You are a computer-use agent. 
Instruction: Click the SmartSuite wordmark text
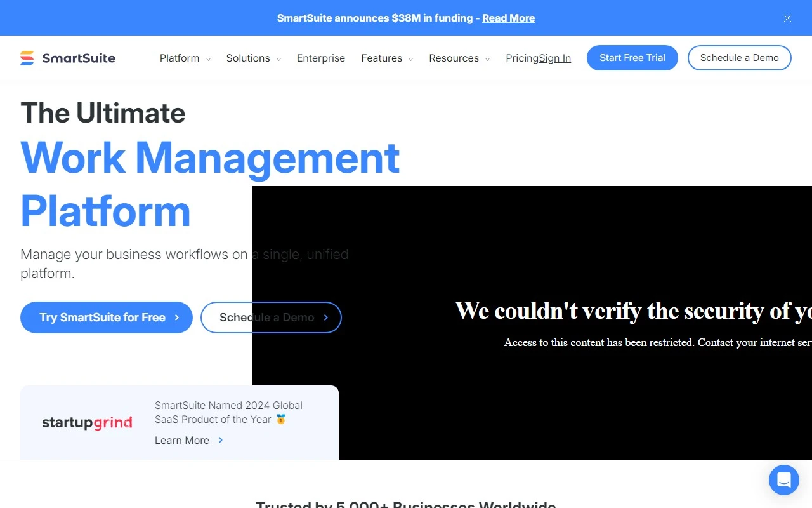click(79, 58)
